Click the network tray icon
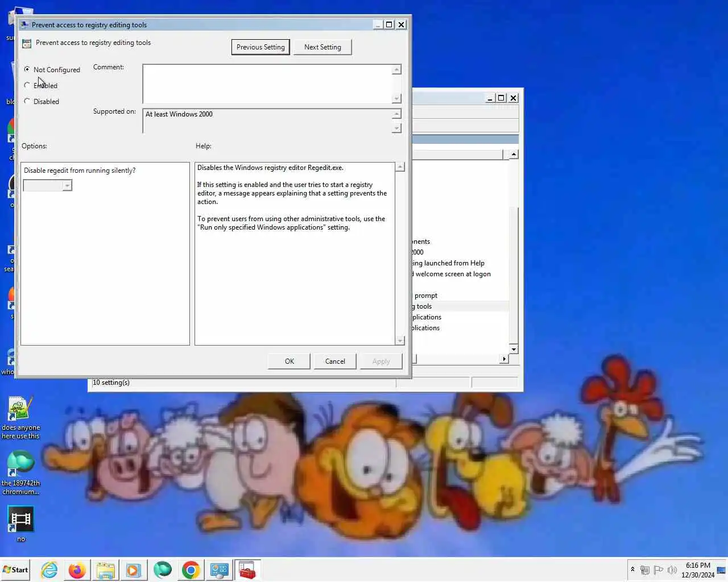 [645, 569]
